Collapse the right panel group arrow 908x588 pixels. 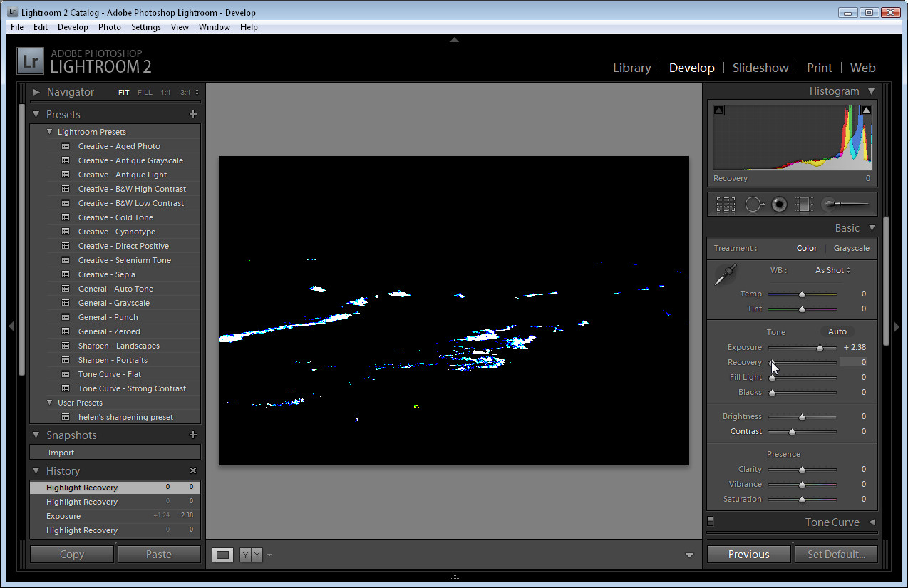(897, 326)
